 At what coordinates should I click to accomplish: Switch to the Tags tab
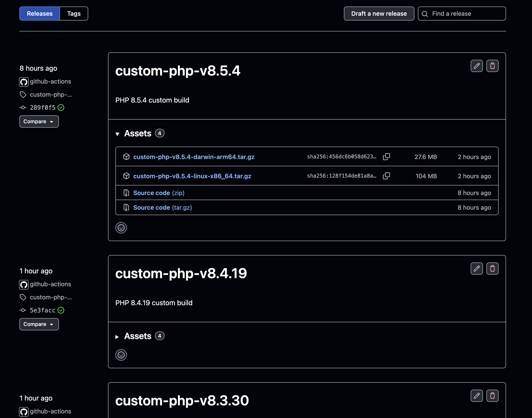point(74,14)
